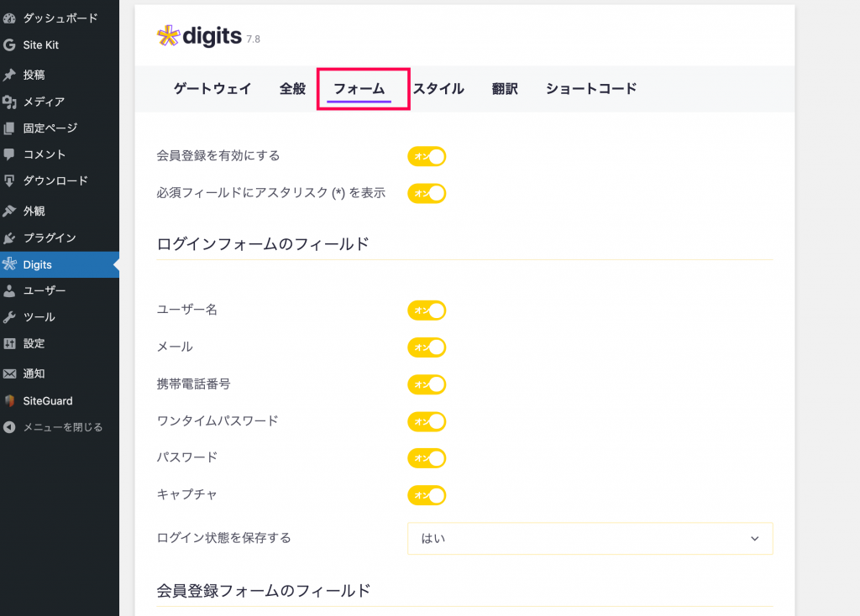Screen dimensions: 860x616
Task: Open the ダッシュボード dashboard icon in sidebar
Action: click(x=9, y=18)
